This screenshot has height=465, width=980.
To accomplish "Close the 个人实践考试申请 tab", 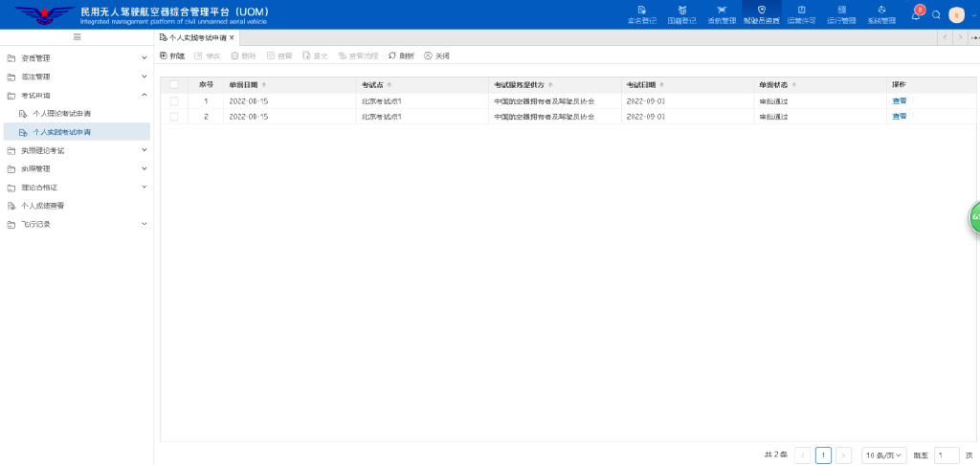I will (x=232, y=37).
